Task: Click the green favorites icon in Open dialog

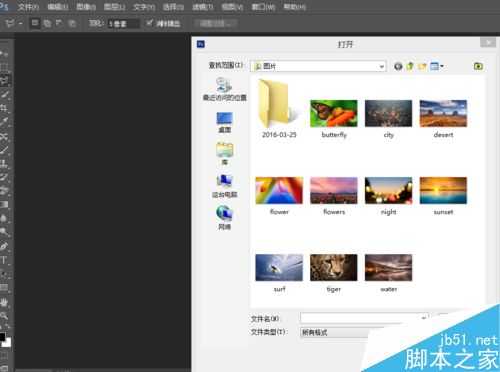Action: (478, 66)
